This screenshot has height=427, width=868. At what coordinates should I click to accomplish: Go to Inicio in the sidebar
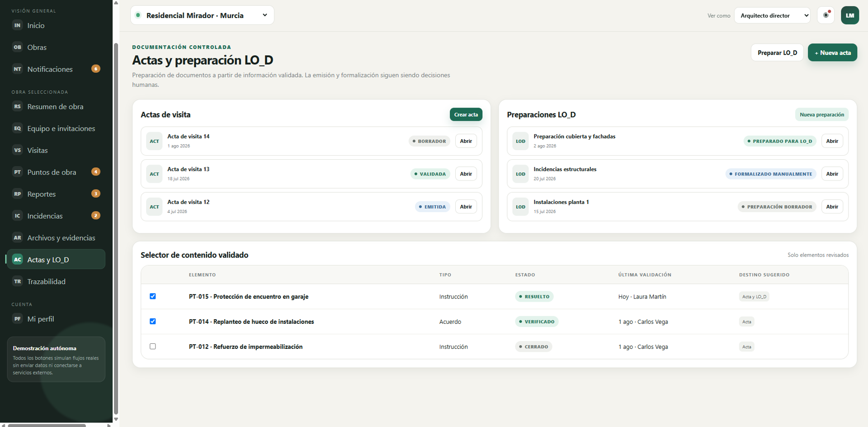[x=56, y=25]
